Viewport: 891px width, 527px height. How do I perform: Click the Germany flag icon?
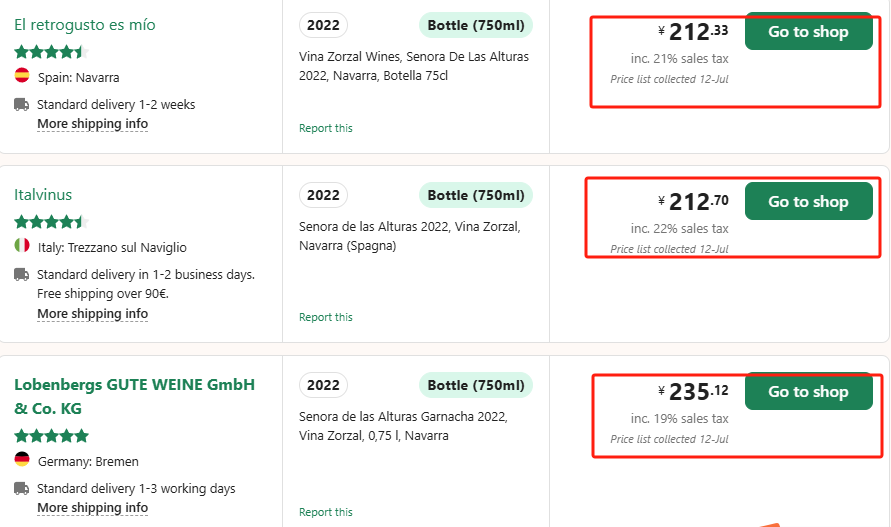(22, 459)
